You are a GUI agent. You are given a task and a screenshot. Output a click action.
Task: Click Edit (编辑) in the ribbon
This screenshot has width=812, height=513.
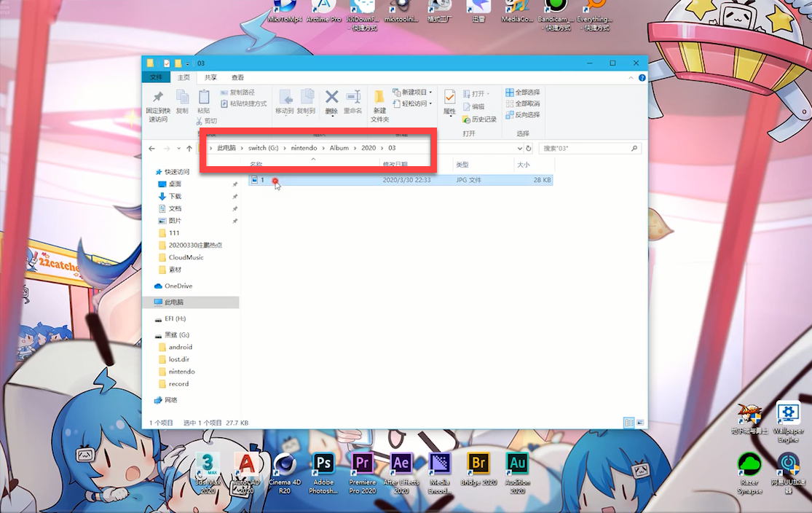point(474,106)
